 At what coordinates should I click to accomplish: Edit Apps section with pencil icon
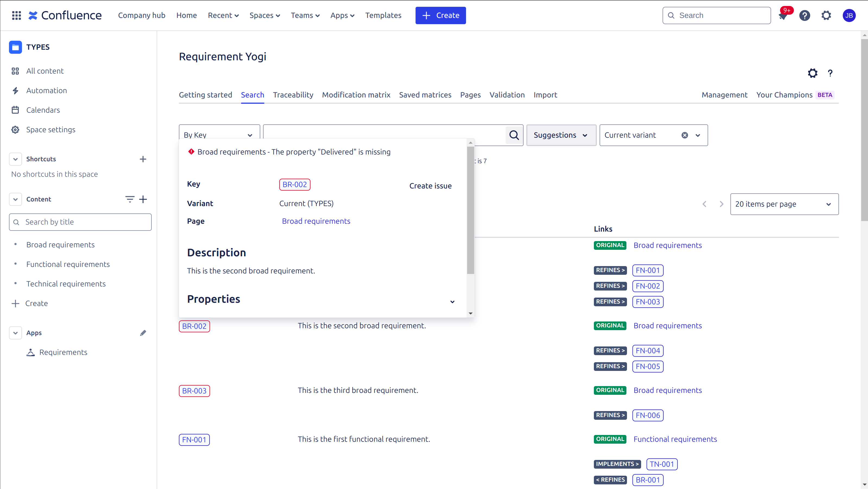pyautogui.click(x=143, y=333)
